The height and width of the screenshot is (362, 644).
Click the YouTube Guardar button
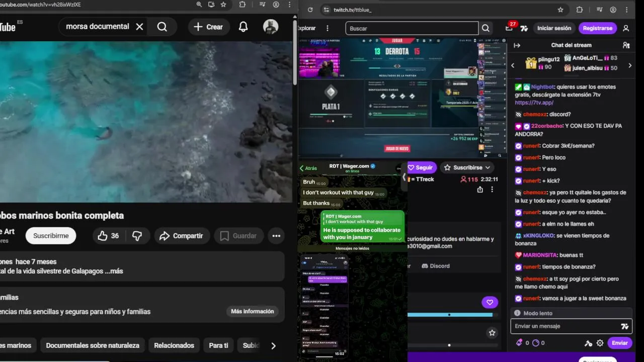point(239,236)
